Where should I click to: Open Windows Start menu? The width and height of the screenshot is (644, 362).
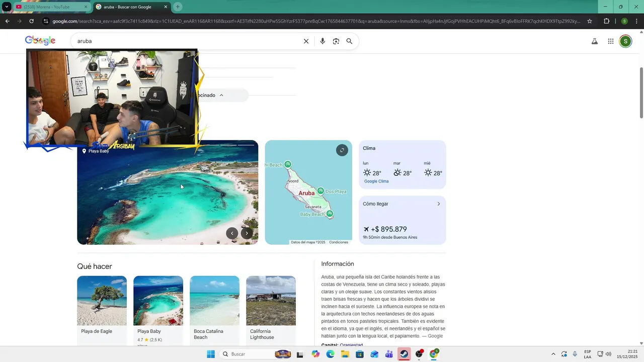(x=211, y=354)
